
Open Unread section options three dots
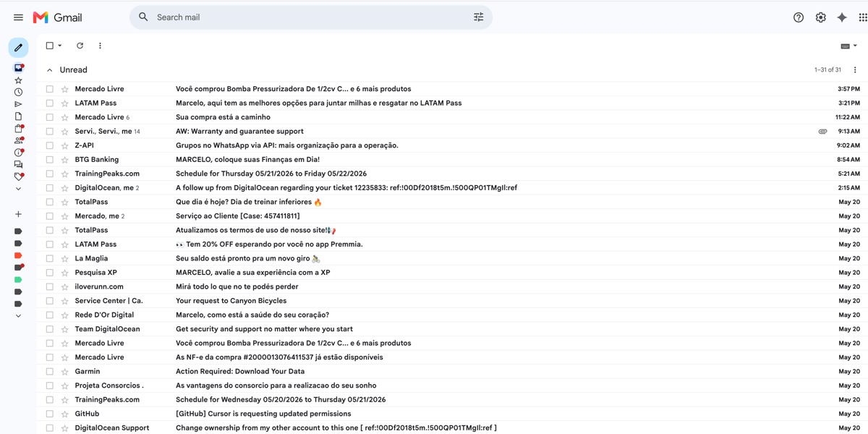coord(855,70)
